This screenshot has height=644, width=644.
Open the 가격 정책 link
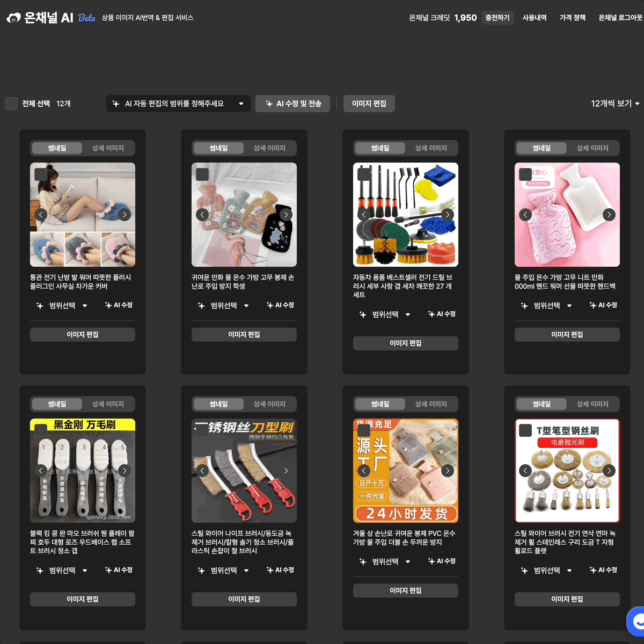[x=573, y=18]
